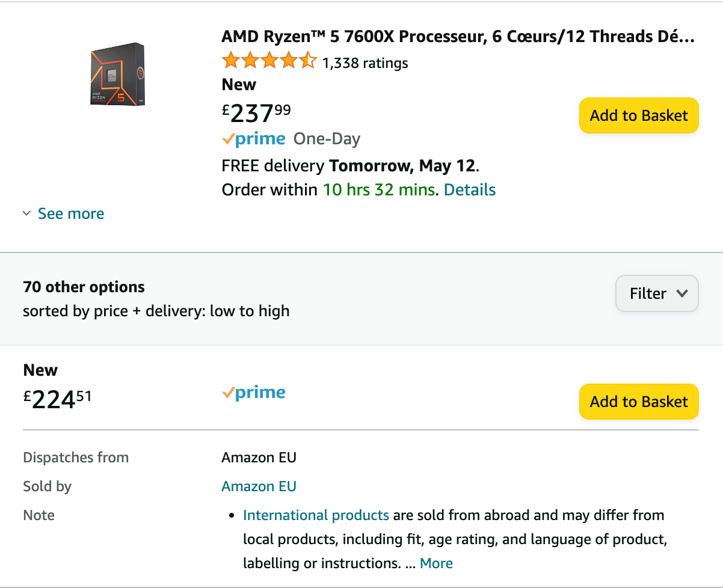Open the AMD Ryzen 5 7600X product title
The width and height of the screenshot is (723, 588).
pos(458,37)
